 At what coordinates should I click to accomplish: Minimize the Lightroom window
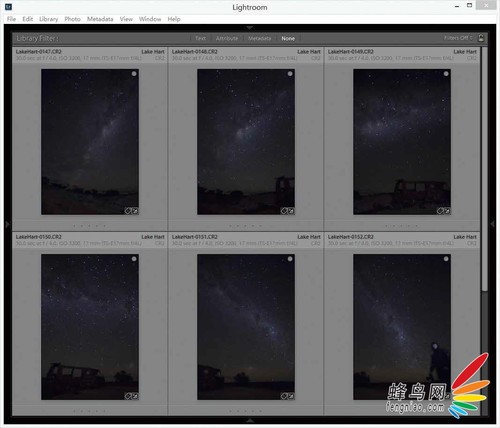click(457, 6)
